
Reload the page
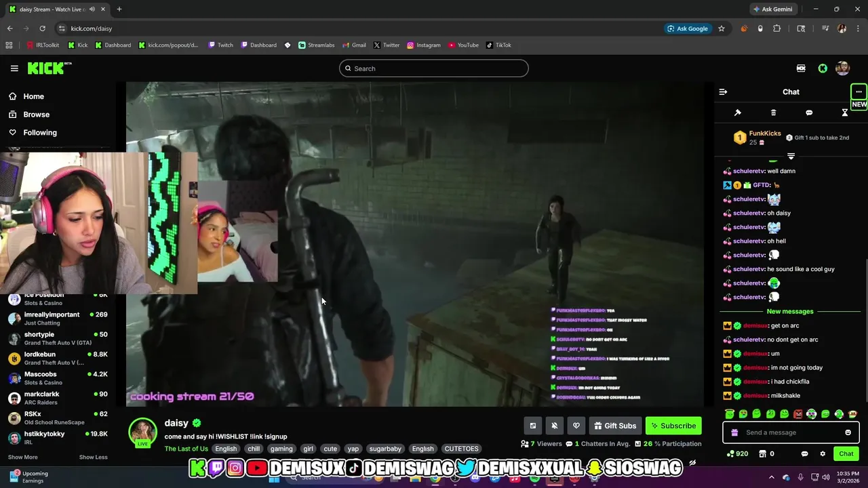pos(42,28)
